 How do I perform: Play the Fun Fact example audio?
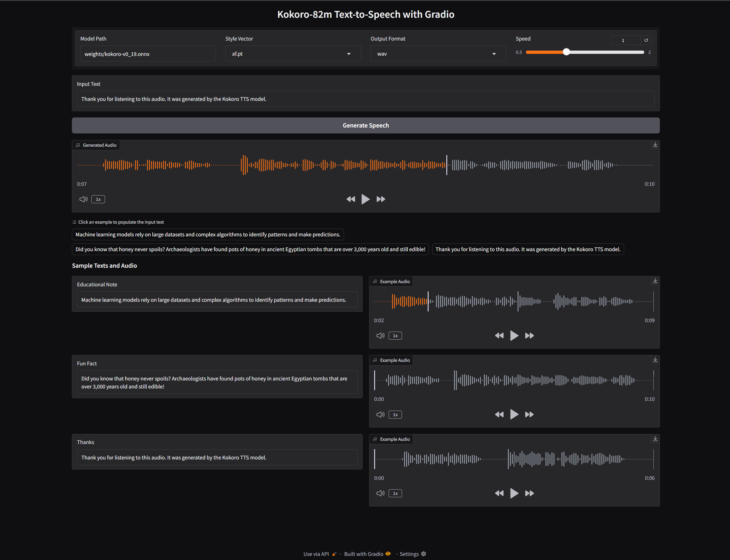(514, 415)
